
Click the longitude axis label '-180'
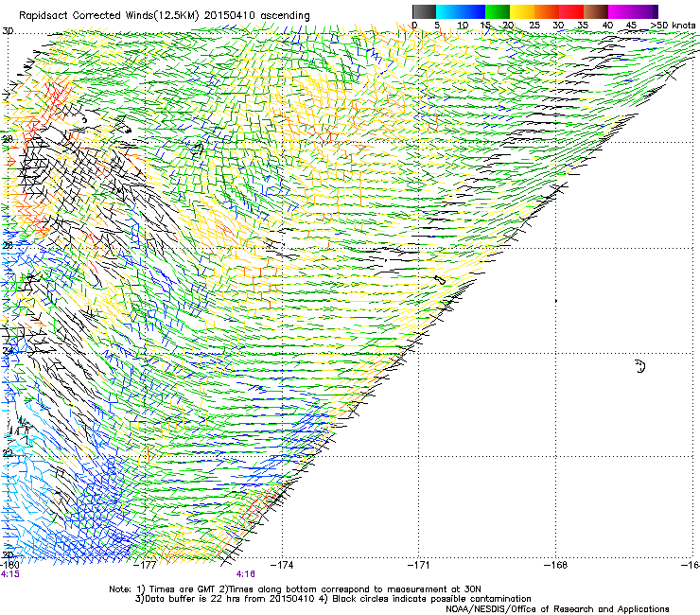9,565
